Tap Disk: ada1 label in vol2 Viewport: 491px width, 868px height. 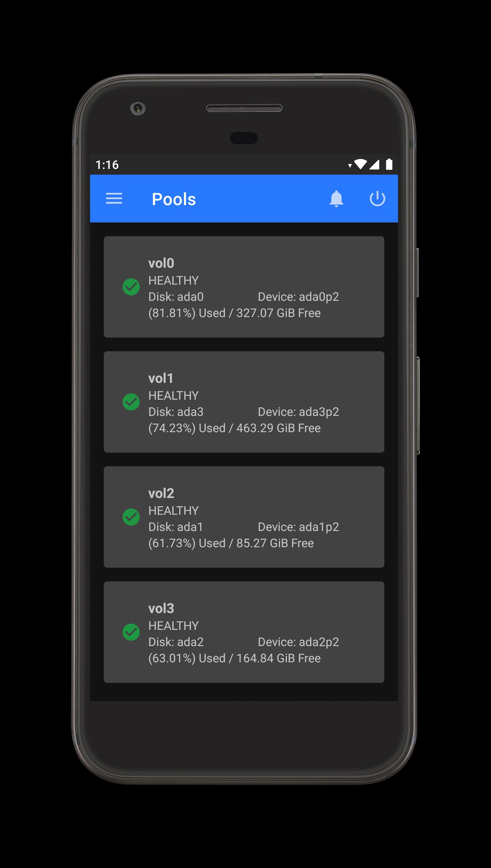pos(176,527)
